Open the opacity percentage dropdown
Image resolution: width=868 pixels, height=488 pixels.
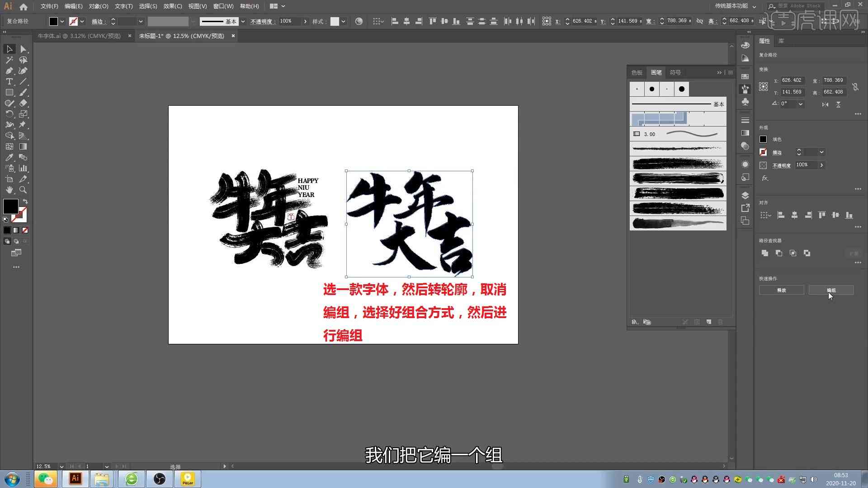pos(305,21)
